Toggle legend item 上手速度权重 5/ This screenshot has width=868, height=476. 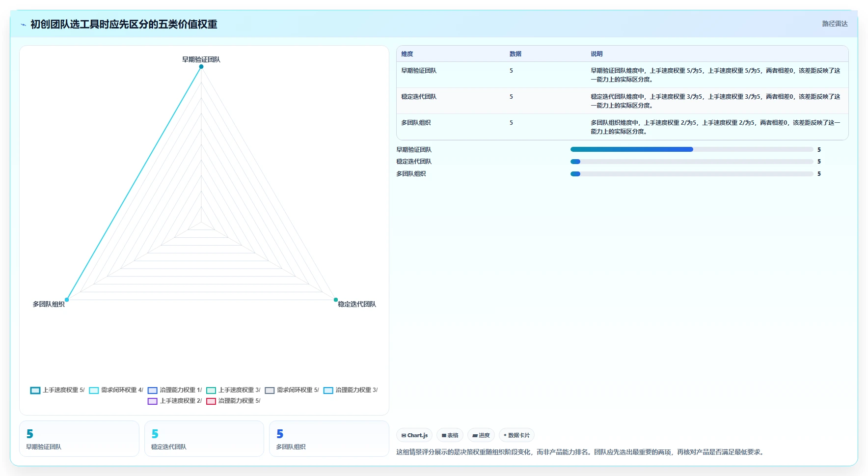(57, 390)
